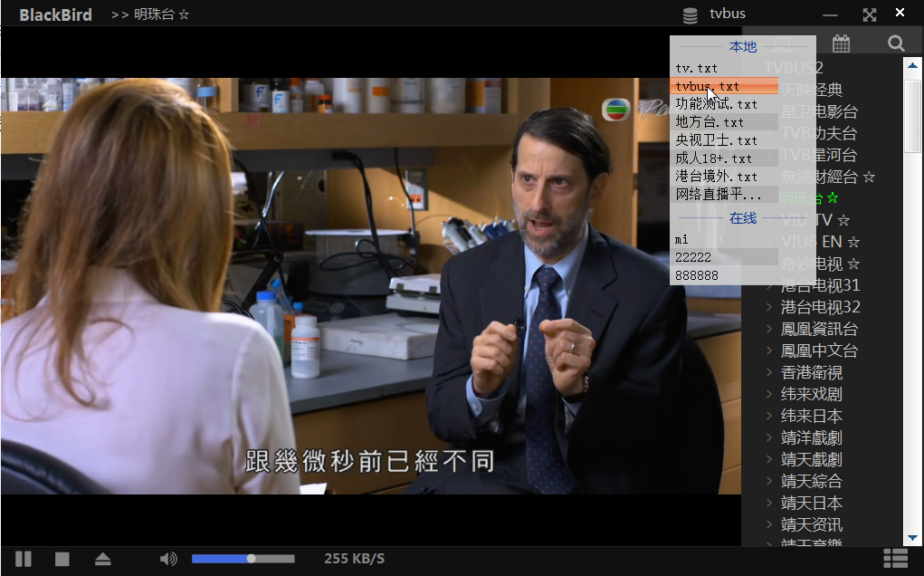Toggle channel list panel icon
Viewport: 924px width, 576px height.
[895, 558]
